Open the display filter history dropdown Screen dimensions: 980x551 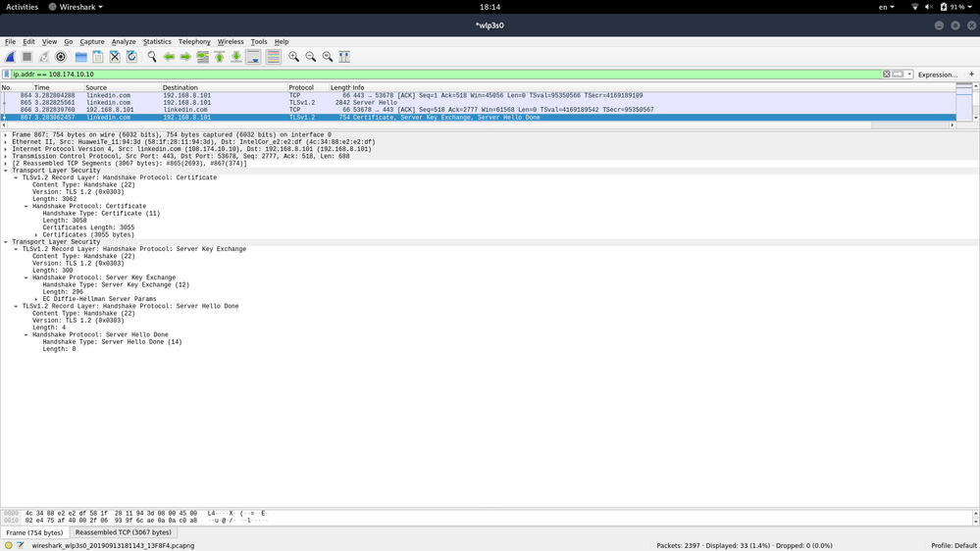point(909,75)
